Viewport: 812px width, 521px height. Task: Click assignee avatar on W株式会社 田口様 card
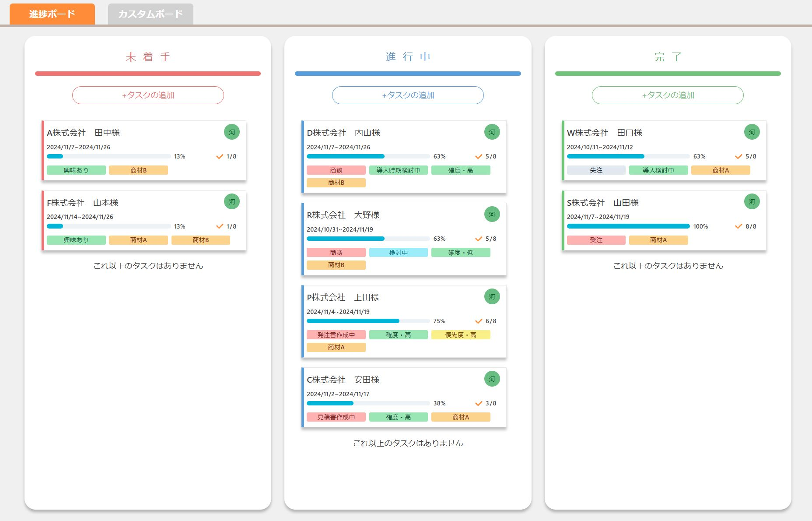click(752, 132)
